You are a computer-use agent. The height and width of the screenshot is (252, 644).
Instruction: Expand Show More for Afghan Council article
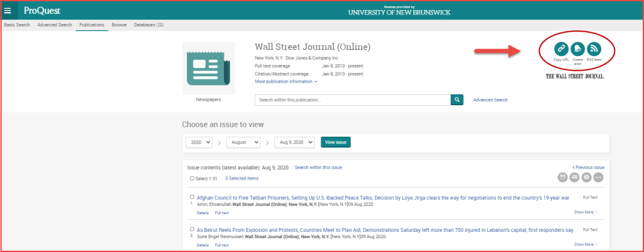[x=586, y=212]
